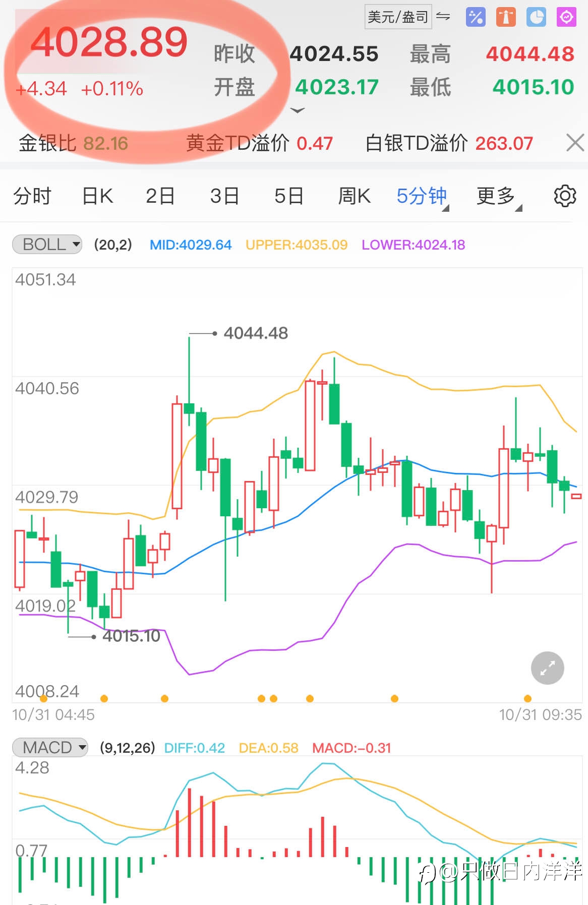Open the MACD indicator dropdown

pos(50,747)
